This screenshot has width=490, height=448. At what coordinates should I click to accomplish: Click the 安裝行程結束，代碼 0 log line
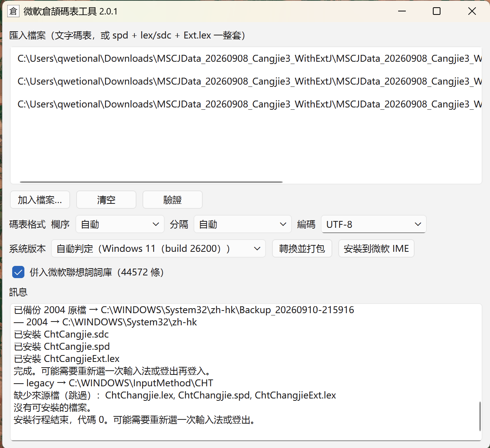(135, 420)
